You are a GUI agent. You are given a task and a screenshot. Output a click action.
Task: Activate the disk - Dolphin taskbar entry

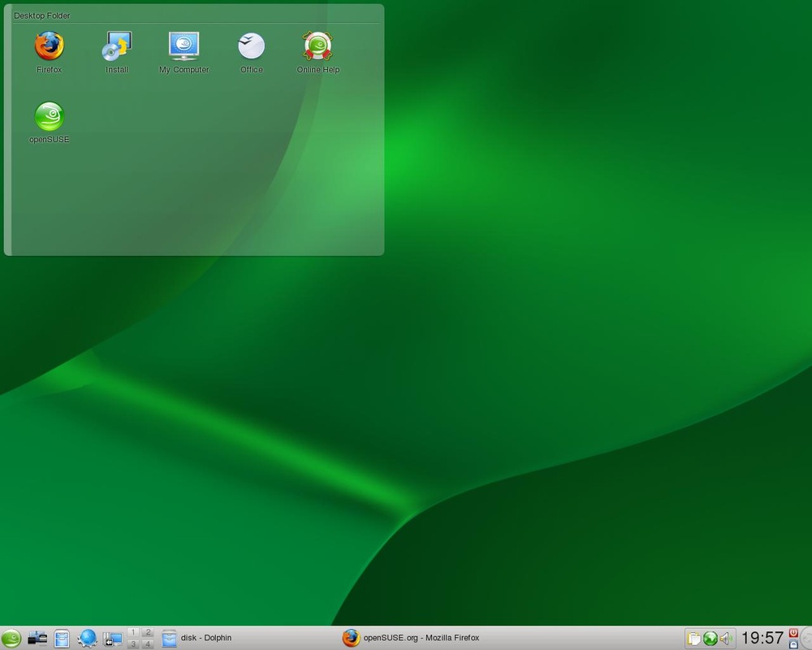pyautogui.click(x=248, y=638)
